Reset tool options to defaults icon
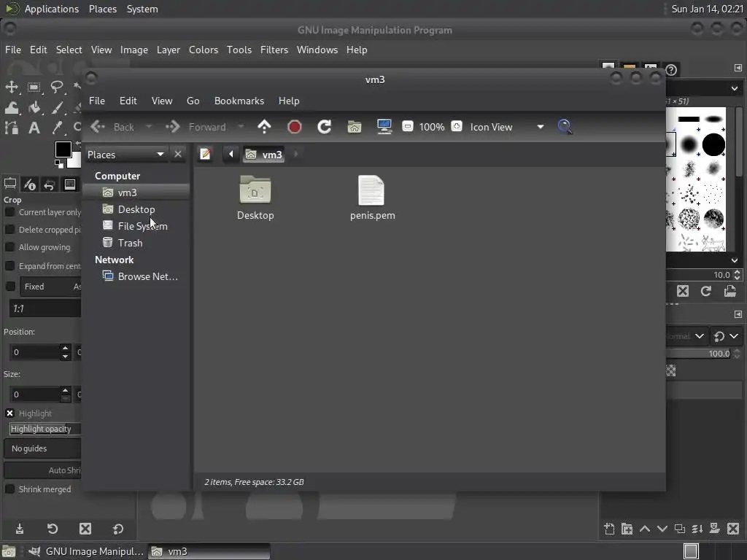The image size is (747, 560). (117, 529)
